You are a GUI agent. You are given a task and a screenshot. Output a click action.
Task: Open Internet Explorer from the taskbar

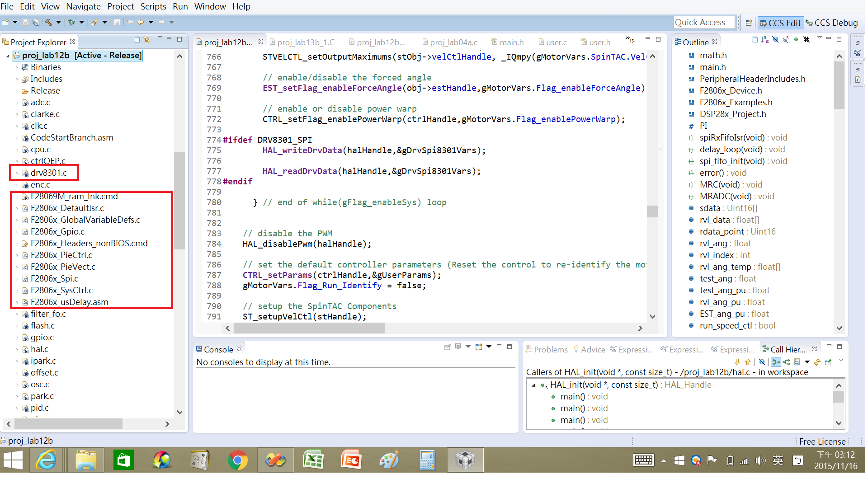[x=46, y=460]
